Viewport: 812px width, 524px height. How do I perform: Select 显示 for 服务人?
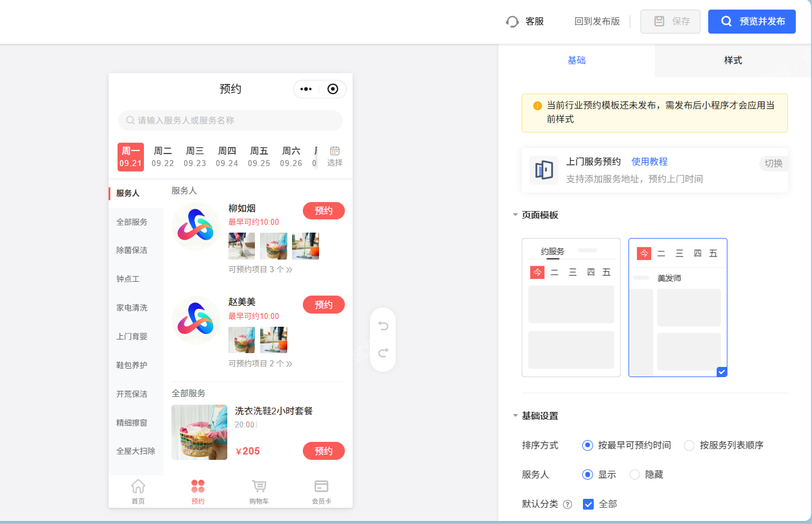(x=588, y=475)
